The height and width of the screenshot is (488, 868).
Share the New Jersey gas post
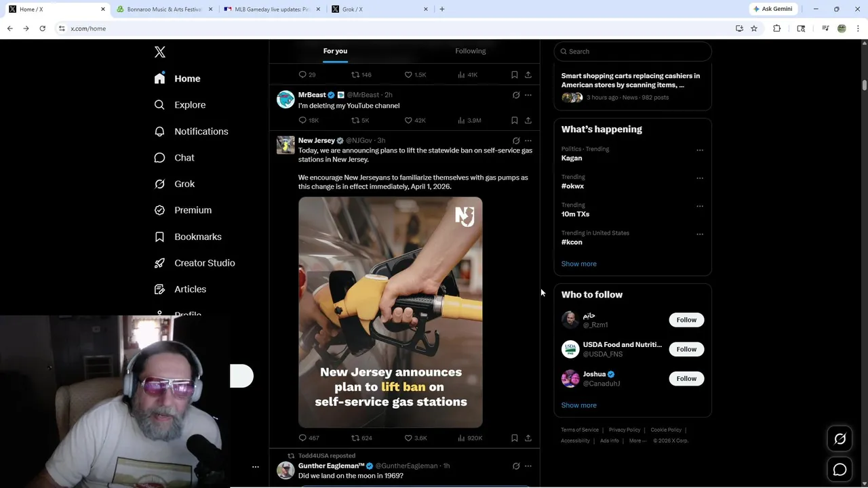click(528, 438)
